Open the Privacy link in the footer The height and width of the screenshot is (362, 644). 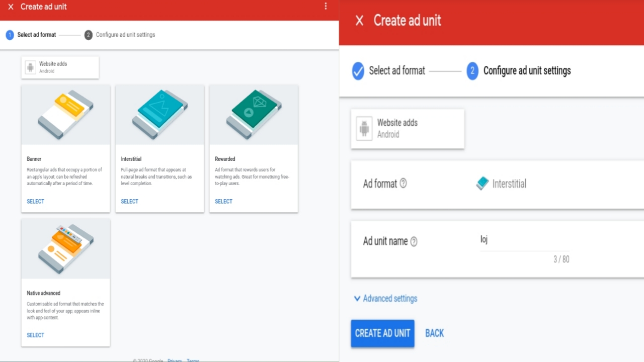pos(175,360)
